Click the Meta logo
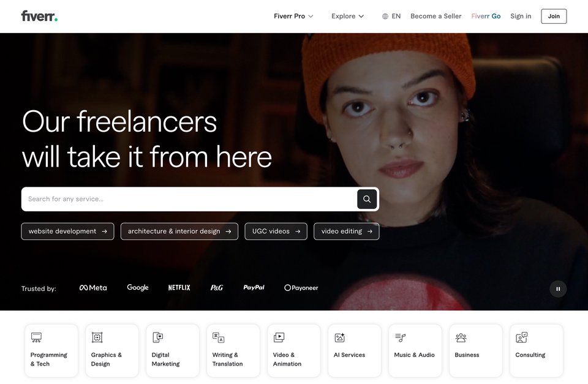The width and height of the screenshot is (588, 384). (x=93, y=288)
